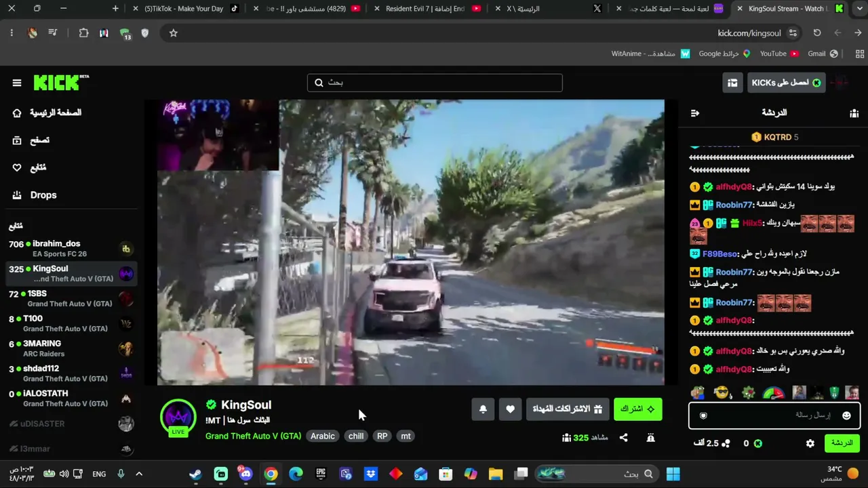Click the KingSoul channel name

coord(246,405)
